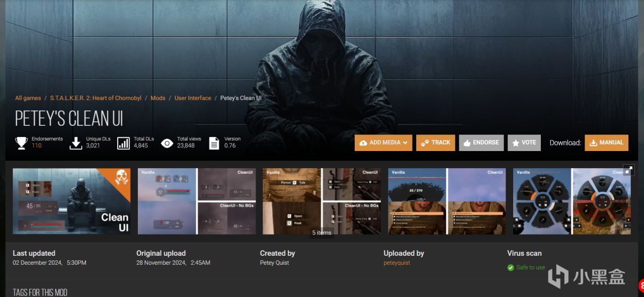Visit uploader peteyquist profile link

(397, 263)
